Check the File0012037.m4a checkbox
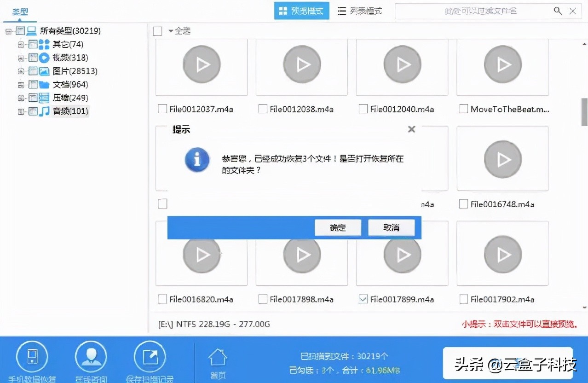 point(162,109)
